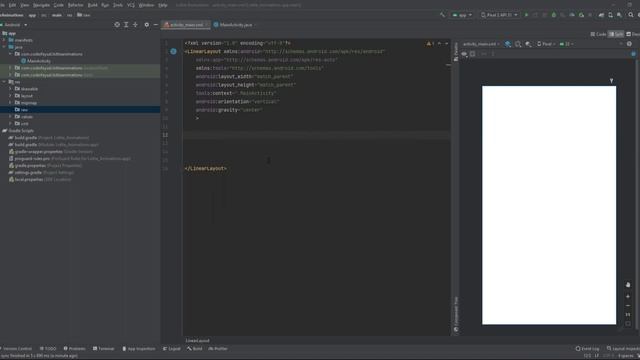
Task: Select the raw folder in project tree
Action: [24, 110]
